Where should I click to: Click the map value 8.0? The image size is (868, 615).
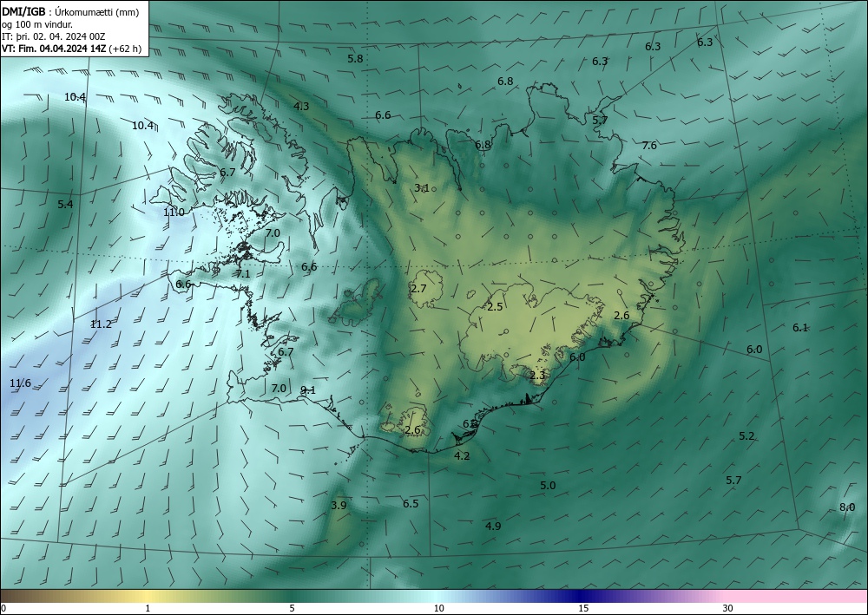[x=847, y=507]
